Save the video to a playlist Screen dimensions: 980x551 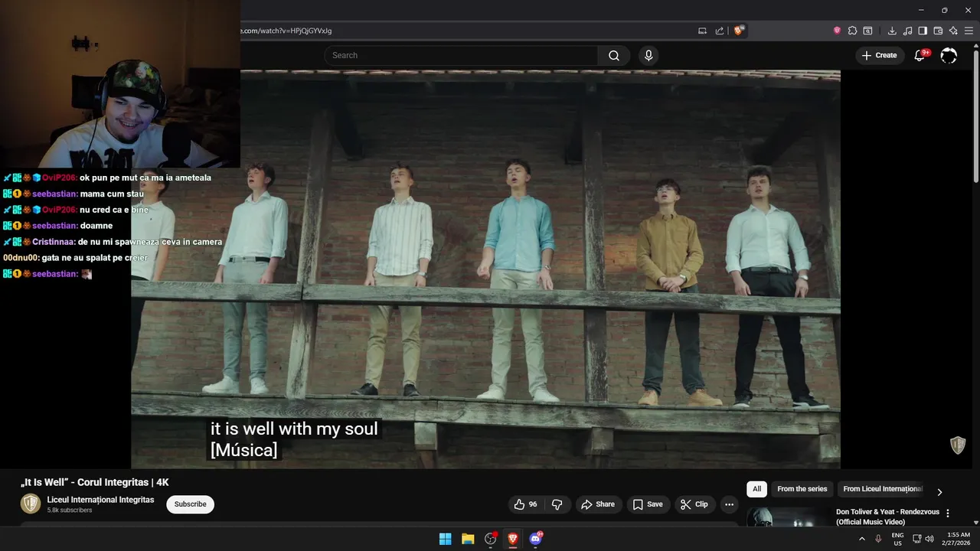(648, 504)
